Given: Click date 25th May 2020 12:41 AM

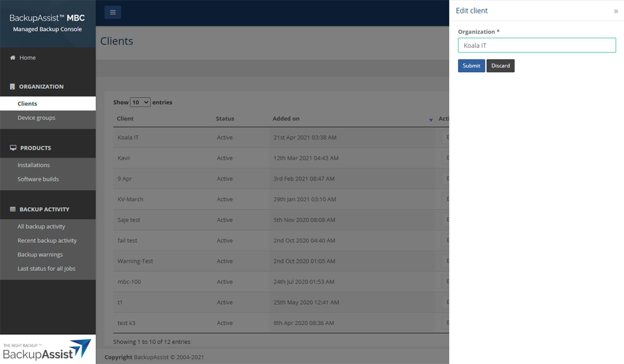Looking at the screenshot, I should [x=306, y=303].
